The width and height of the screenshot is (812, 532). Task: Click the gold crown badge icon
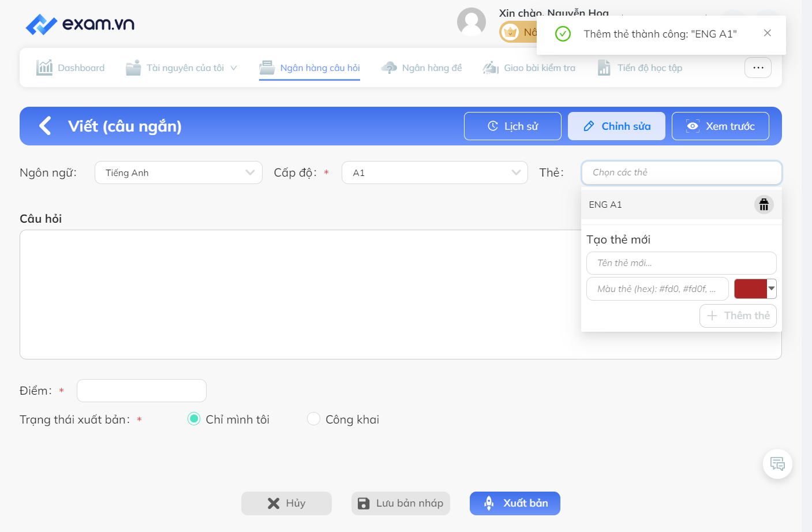coord(510,32)
